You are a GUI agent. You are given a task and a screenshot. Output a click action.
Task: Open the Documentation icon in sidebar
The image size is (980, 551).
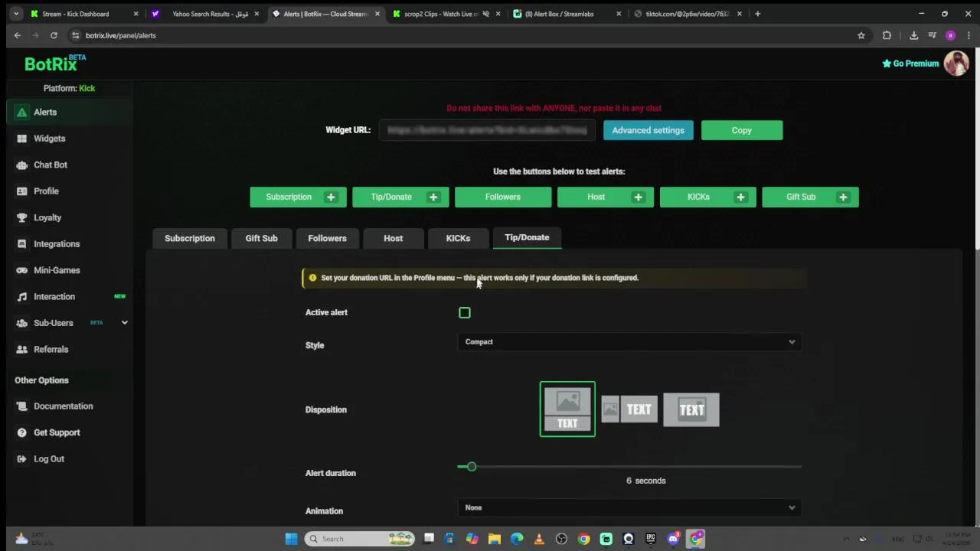point(21,406)
